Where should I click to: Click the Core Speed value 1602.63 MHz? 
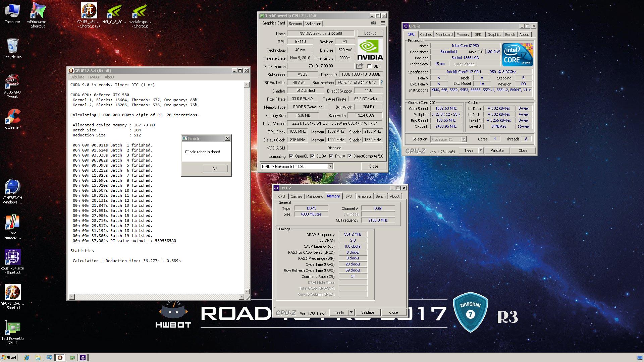(446, 108)
